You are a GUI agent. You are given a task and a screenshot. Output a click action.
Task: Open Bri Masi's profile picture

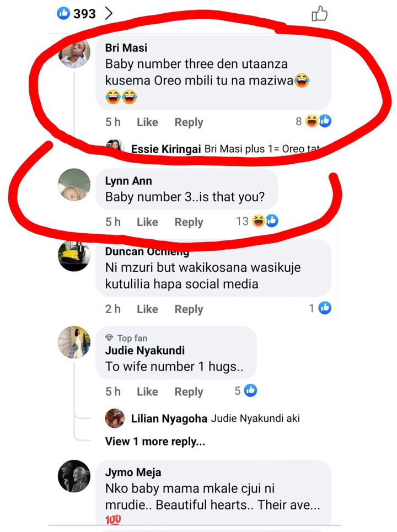(x=74, y=53)
